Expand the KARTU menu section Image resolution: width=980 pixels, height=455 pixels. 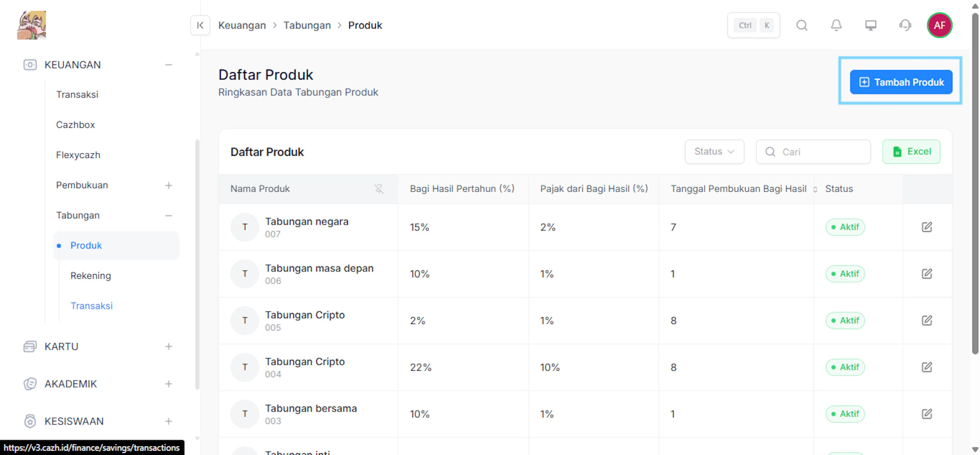coord(168,346)
